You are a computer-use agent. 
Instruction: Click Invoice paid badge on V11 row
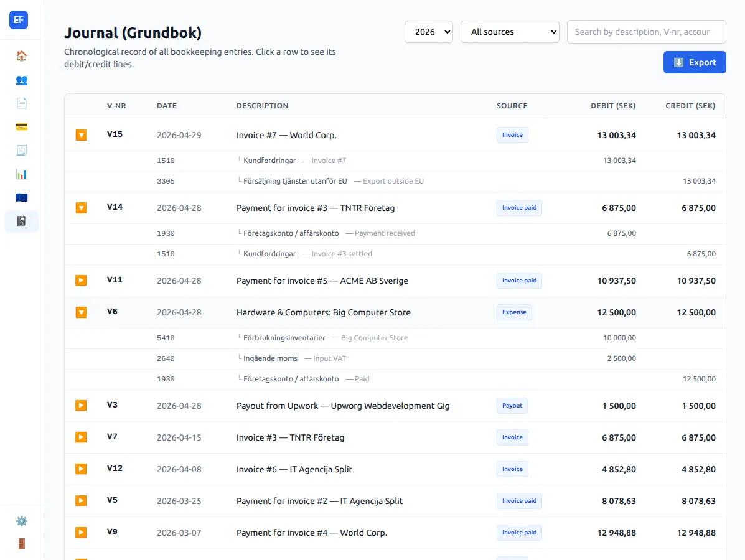(519, 280)
